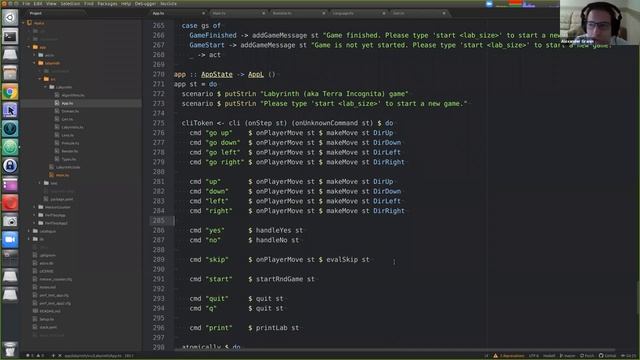640x360 pixels.
Task: Close the second editor tab
Action: pos(264,13)
